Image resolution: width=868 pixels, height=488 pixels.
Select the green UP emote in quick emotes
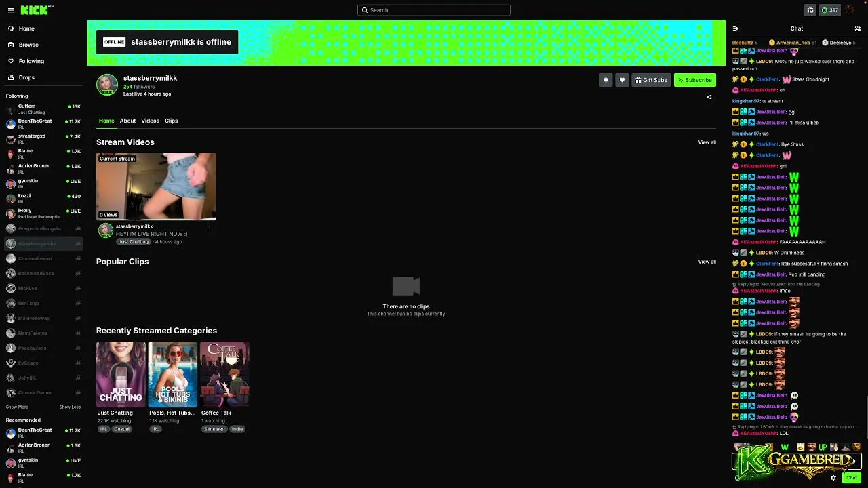823,447
